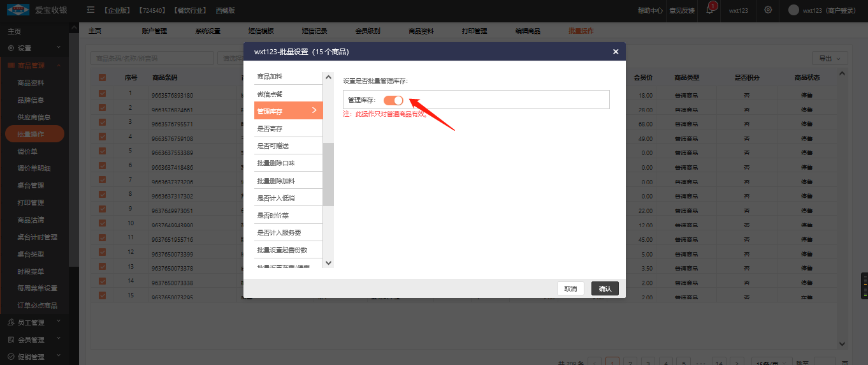868x365 pixels.
Task: Open 商品资料 in the sidebar
Action: pos(31,83)
